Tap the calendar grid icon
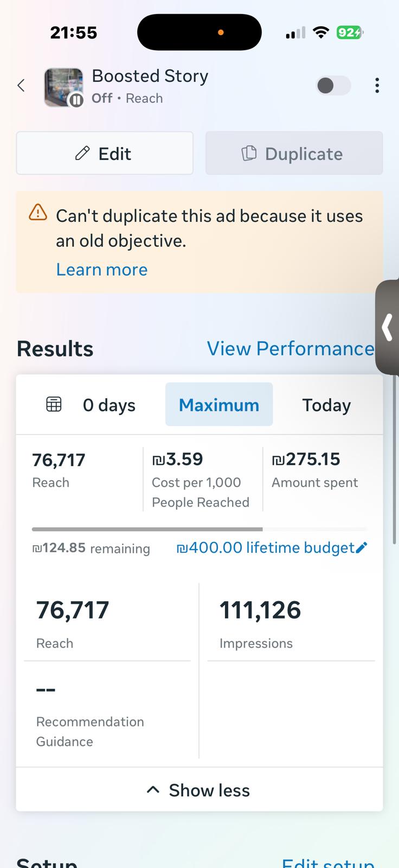Image resolution: width=399 pixels, height=868 pixels. (54, 404)
